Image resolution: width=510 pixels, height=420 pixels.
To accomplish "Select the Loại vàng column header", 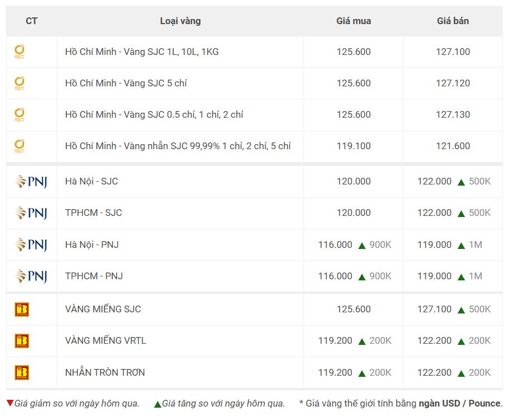I will (x=180, y=21).
